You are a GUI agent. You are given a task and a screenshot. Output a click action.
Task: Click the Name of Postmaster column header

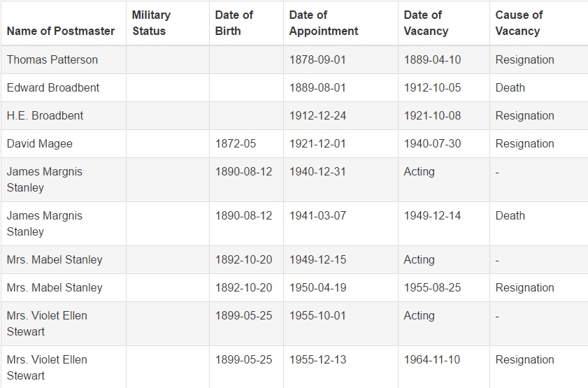click(x=61, y=31)
